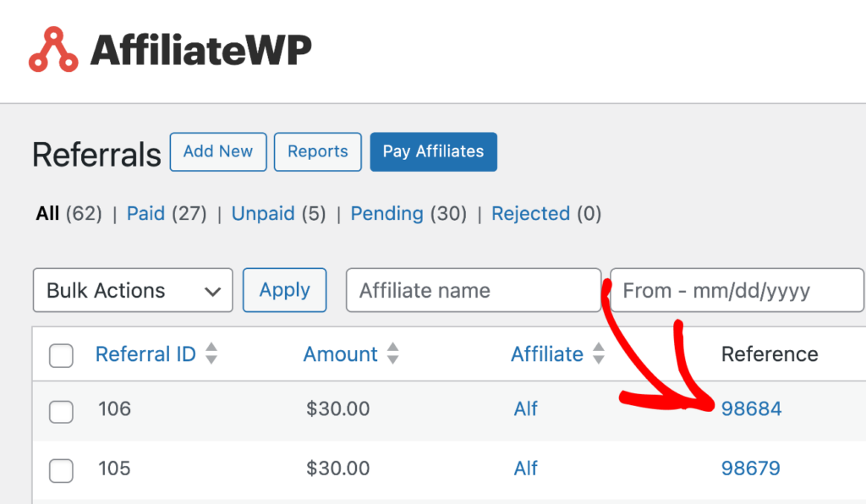Open the Pay Affiliates screen
The image size is (866, 504).
click(433, 152)
